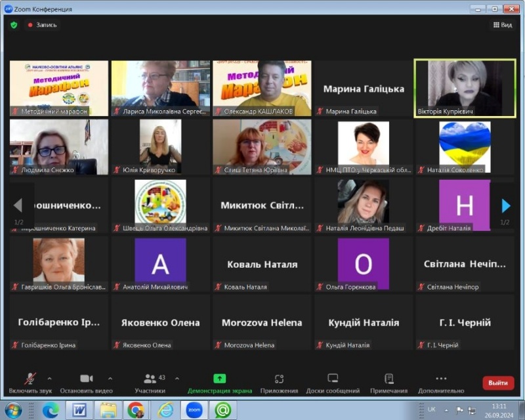Click the red Выйти leave button
The image size is (525, 420).
point(498,383)
